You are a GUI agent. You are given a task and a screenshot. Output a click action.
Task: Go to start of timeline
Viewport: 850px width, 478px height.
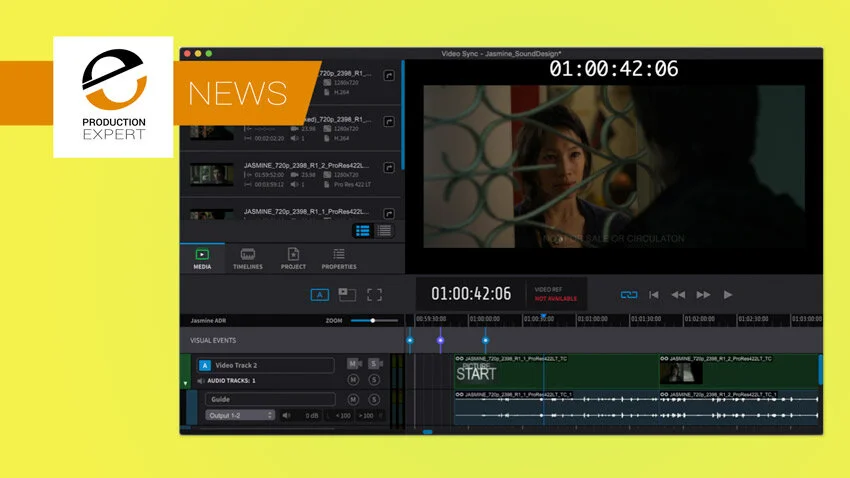[654, 295]
